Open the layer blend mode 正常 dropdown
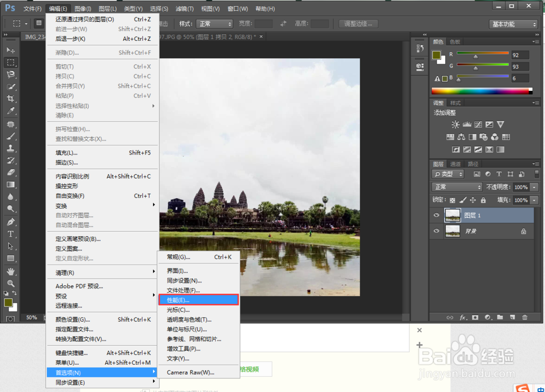Viewport: 545px width, 392px height. [x=457, y=187]
